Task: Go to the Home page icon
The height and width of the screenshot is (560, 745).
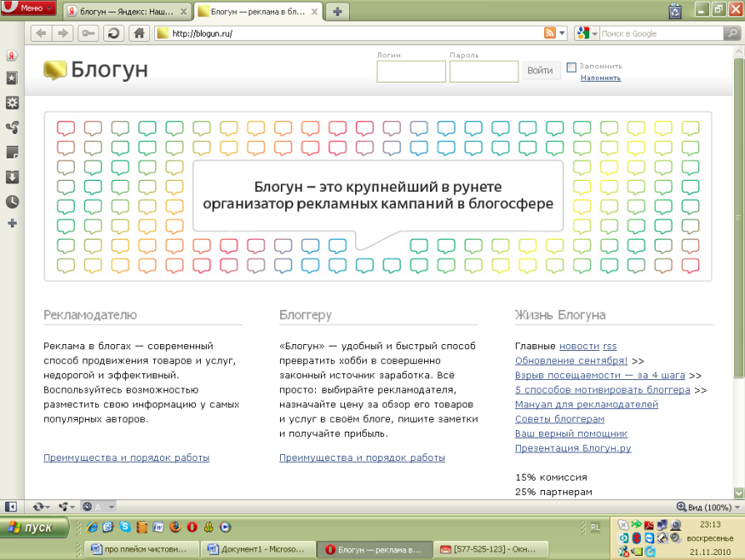Action: [x=138, y=33]
